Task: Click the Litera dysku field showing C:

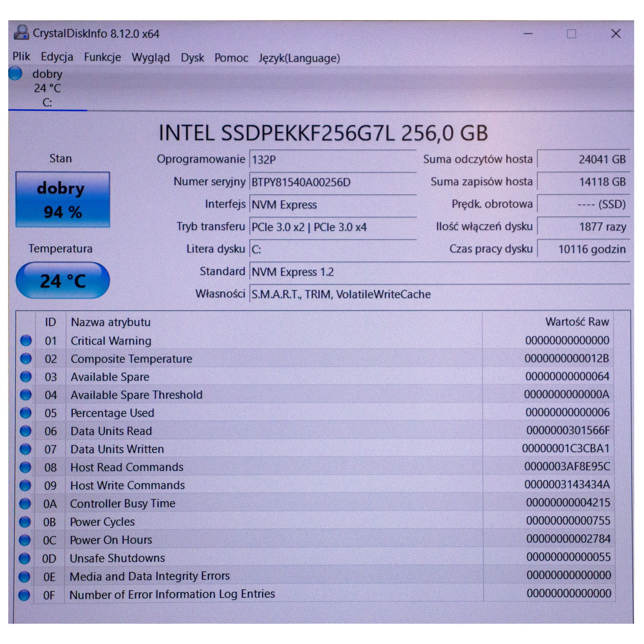Action: [333, 249]
